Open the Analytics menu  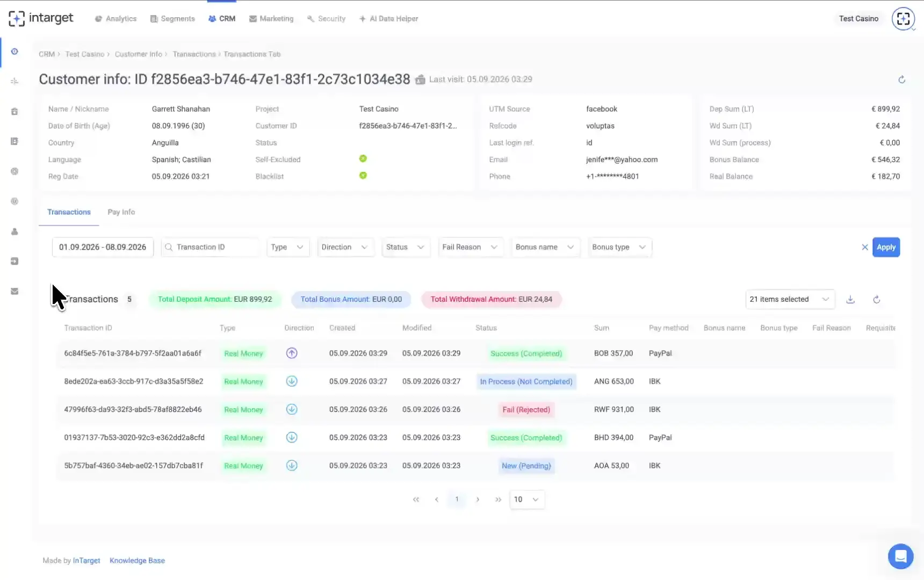(116, 19)
